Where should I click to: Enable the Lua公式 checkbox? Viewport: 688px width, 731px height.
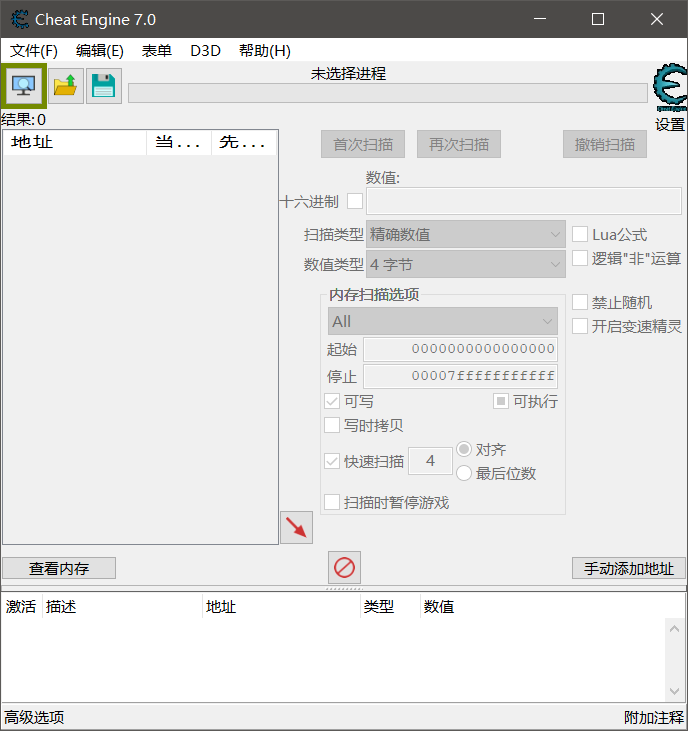pyautogui.click(x=580, y=234)
